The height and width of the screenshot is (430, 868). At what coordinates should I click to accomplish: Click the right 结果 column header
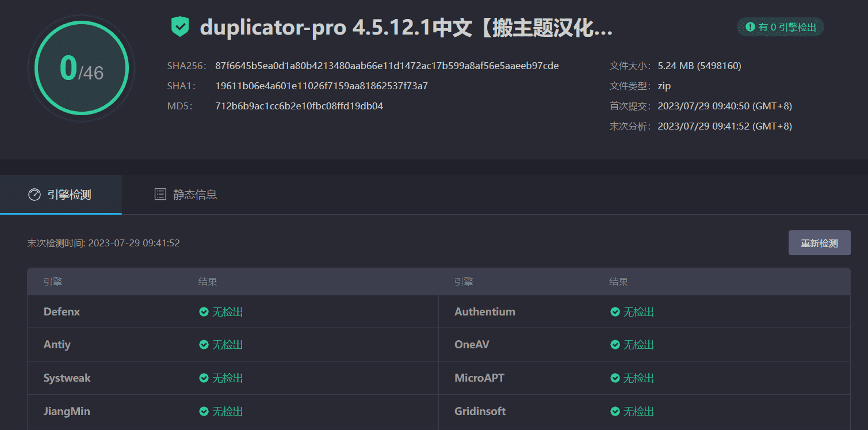tap(619, 282)
